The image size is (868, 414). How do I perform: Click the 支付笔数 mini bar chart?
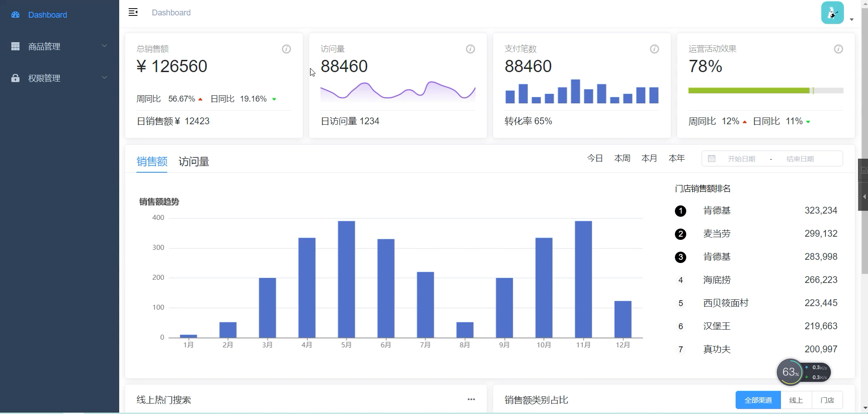(582, 92)
